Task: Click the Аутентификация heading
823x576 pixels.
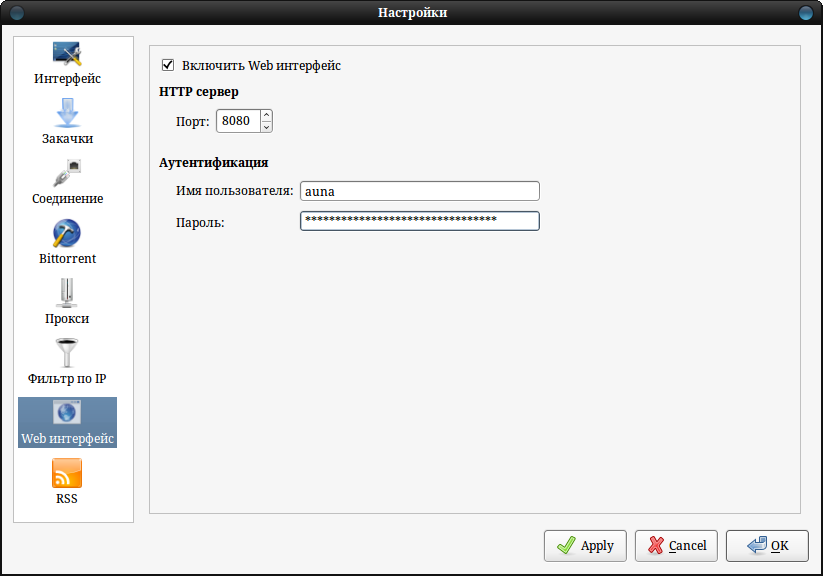Action: point(214,163)
